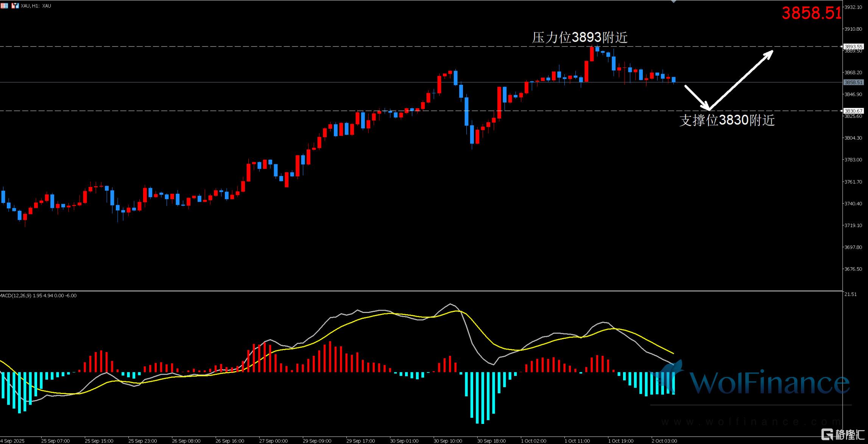
Task: Click the XAU,H1 chart title text
Action: [x=36, y=6]
